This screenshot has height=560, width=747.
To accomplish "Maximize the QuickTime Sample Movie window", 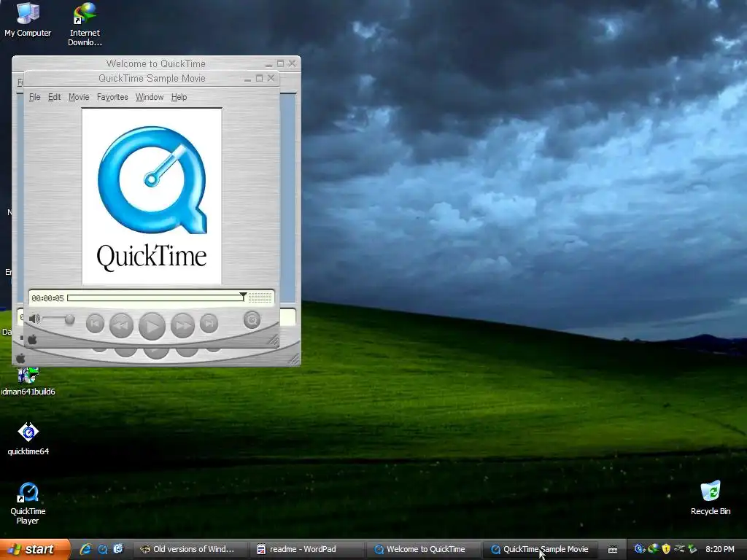I will pyautogui.click(x=259, y=78).
